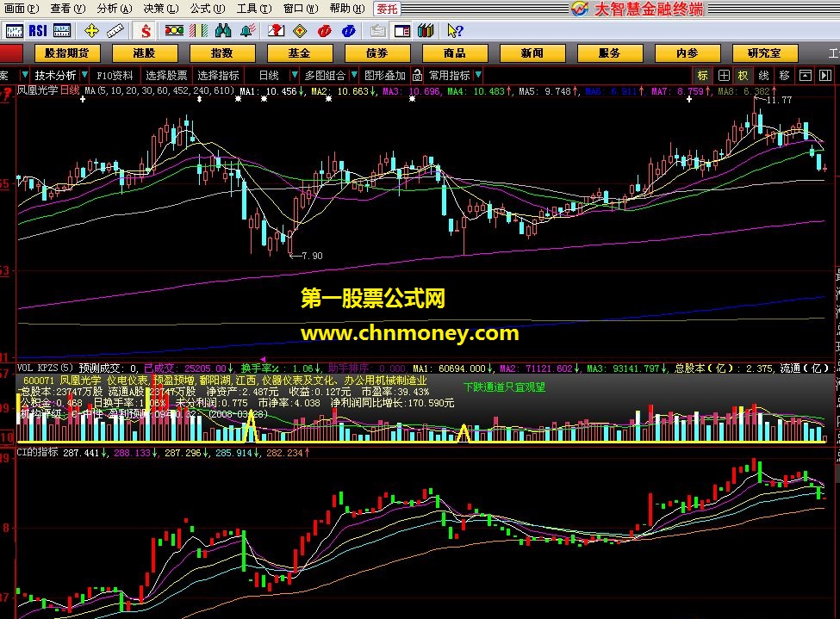Viewport: 840px width, 619px height.
Task: Click the 委托 trade button
Action: click(x=386, y=9)
